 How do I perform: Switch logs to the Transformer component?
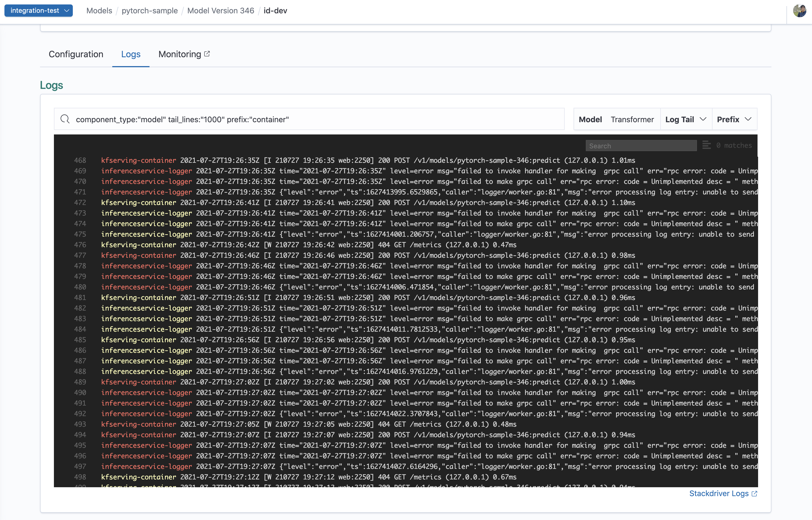pyautogui.click(x=632, y=119)
